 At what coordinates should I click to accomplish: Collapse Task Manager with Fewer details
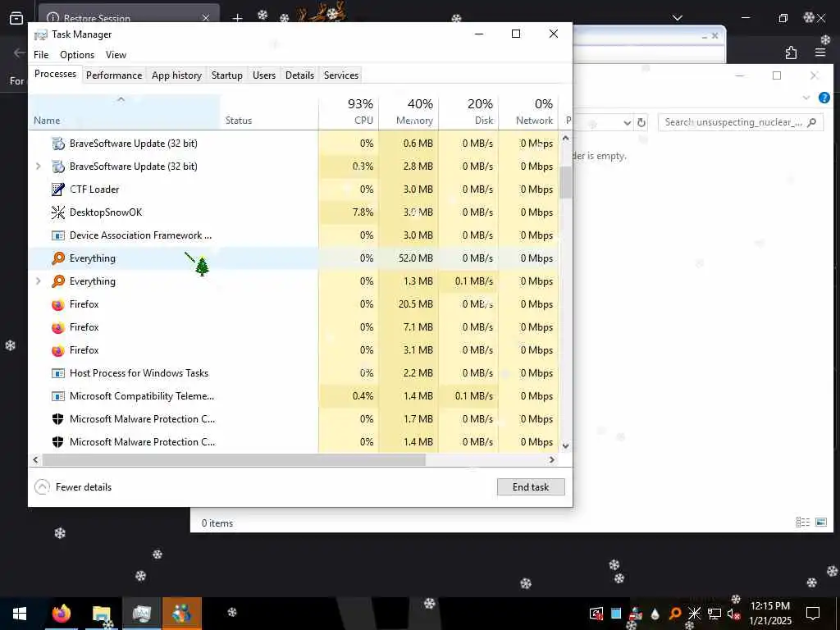[x=73, y=487]
